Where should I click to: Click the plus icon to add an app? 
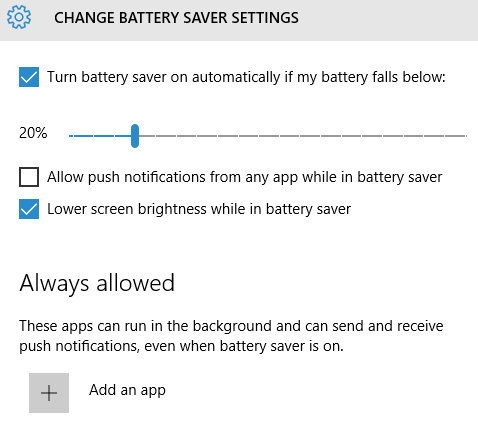(x=49, y=393)
